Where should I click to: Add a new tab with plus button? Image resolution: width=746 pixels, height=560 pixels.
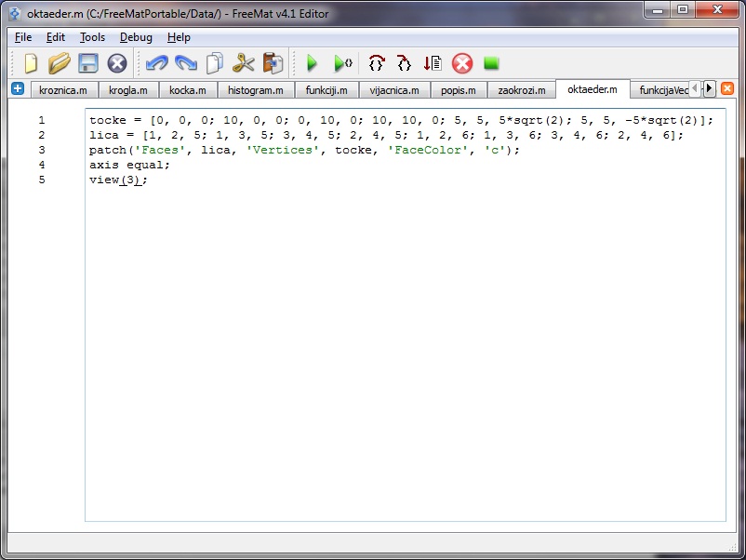(x=18, y=88)
